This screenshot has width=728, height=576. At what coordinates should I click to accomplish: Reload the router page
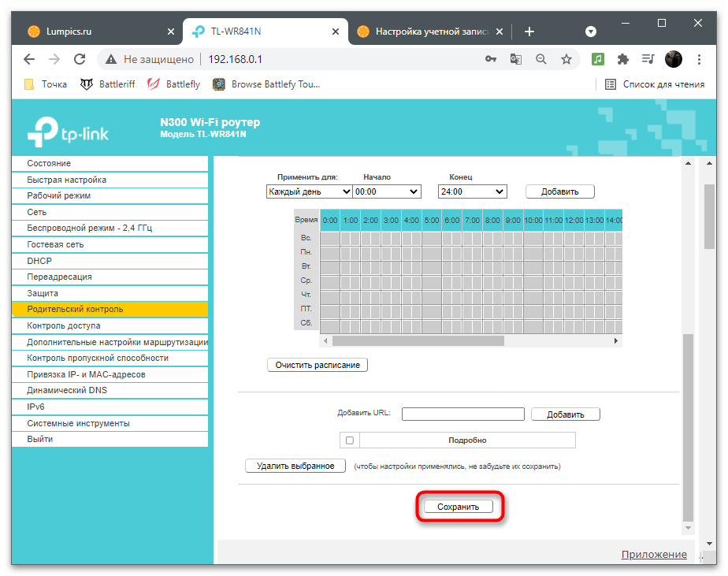[80, 59]
